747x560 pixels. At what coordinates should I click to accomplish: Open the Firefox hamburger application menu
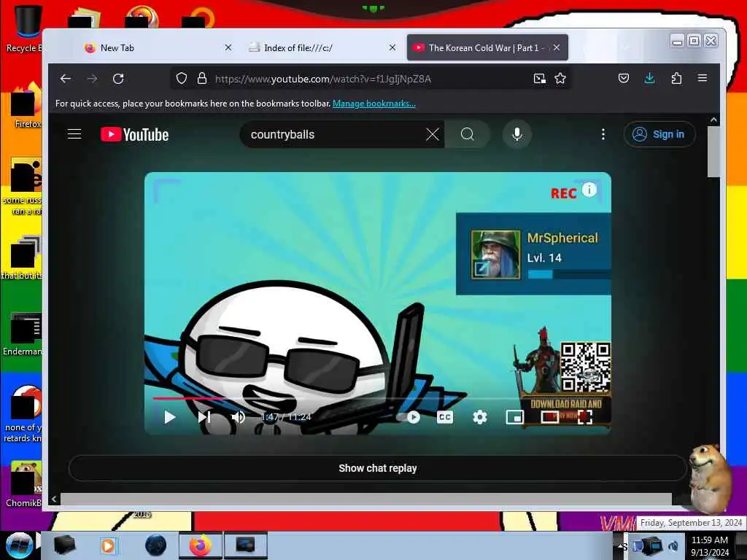click(703, 77)
